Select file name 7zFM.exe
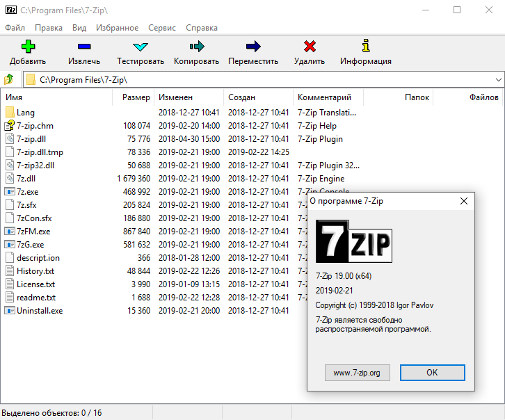This screenshot has height=420, width=505. coord(33,232)
